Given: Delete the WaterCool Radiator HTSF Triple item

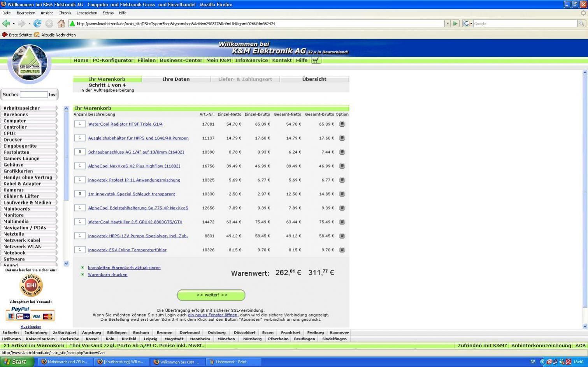Looking at the screenshot, I should [342, 124].
